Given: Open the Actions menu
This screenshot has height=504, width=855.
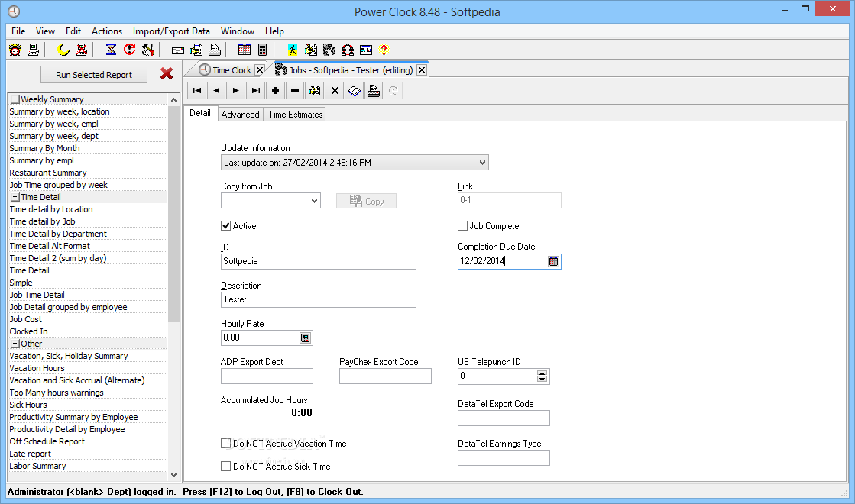Looking at the screenshot, I should click(x=107, y=31).
